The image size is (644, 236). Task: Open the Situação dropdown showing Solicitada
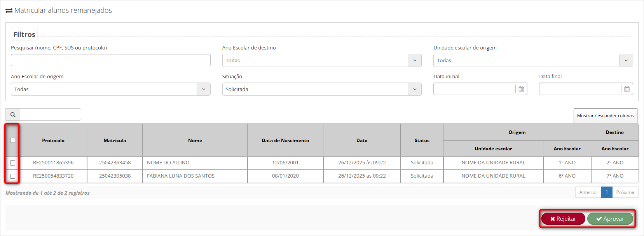coord(414,89)
